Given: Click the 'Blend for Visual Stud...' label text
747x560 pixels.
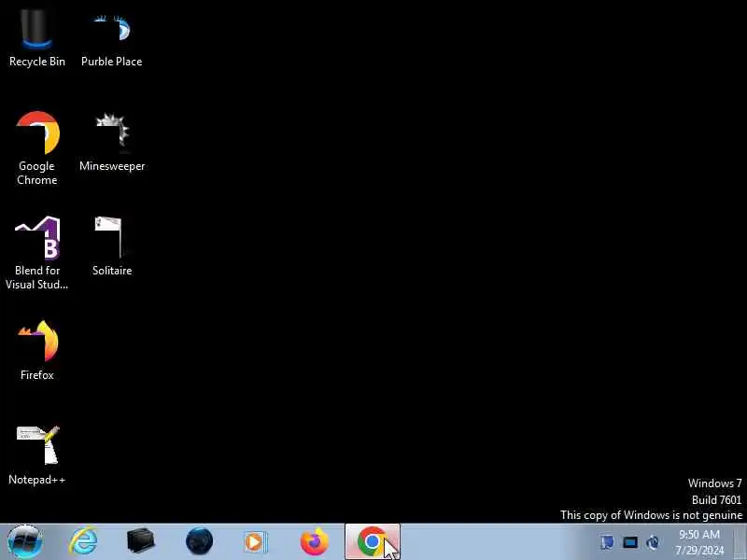Looking at the screenshot, I should tap(36, 277).
